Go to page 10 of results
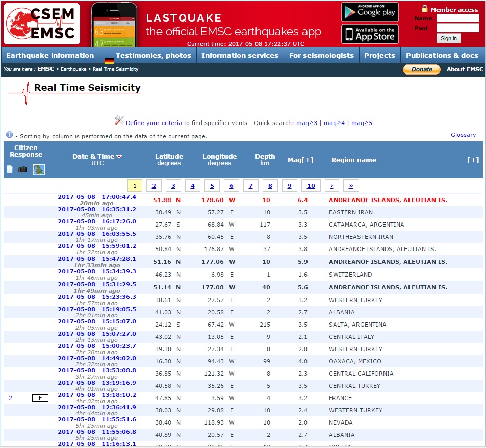486x448 pixels. (311, 186)
